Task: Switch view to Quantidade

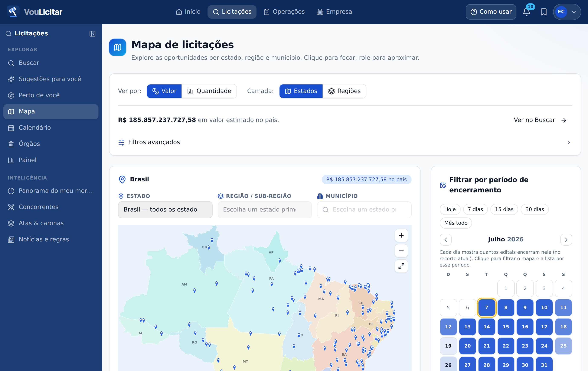Action: pyautogui.click(x=209, y=91)
